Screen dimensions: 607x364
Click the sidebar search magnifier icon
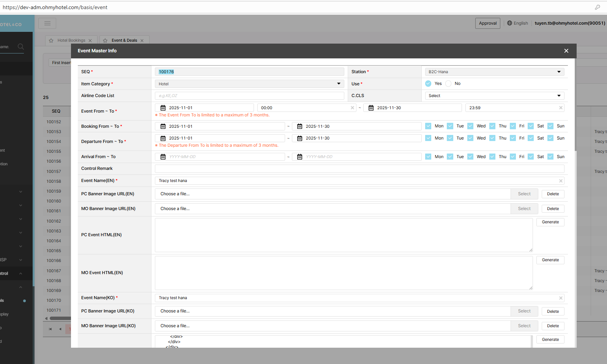(x=21, y=47)
